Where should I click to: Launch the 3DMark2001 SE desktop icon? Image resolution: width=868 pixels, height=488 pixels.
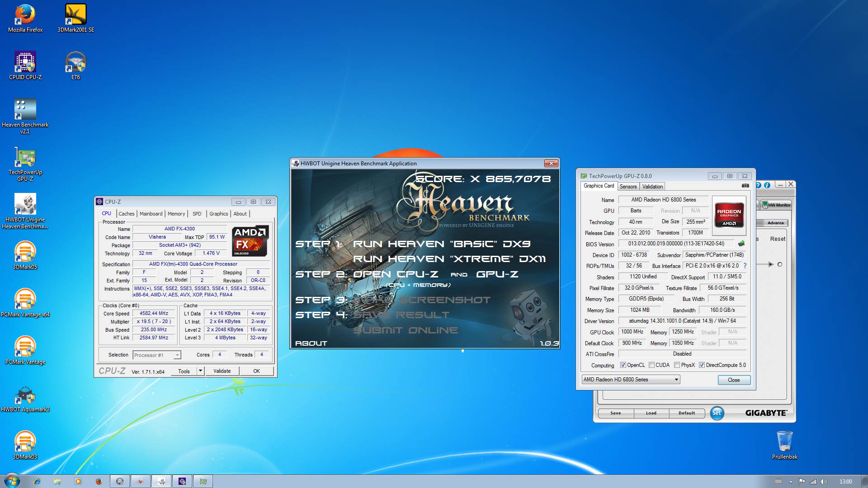[75, 18]
